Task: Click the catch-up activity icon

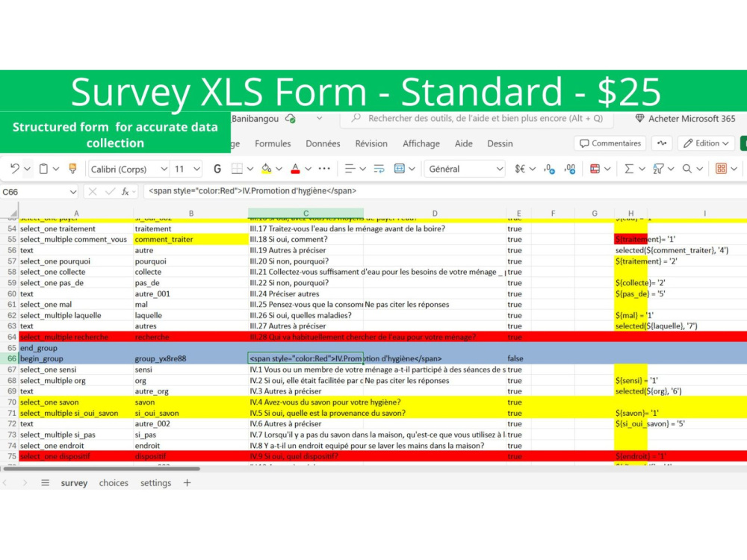Action: (x=662, y=143)
